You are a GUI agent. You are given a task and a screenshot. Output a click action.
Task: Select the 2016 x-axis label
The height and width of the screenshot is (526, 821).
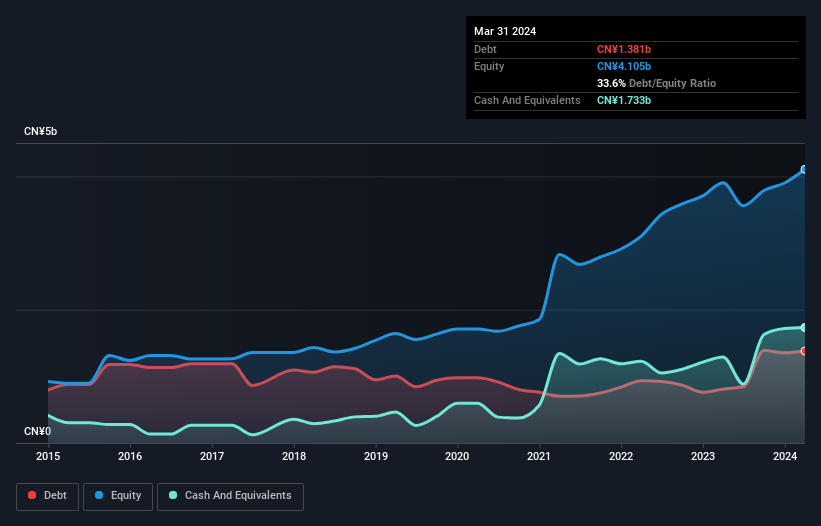[130, 456]
